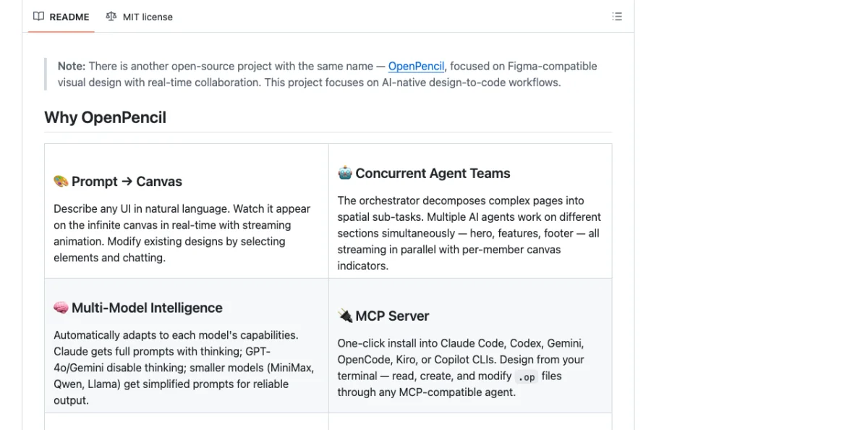Click the book icon beside README
868x430 pixels.
[x=39, y=17]
